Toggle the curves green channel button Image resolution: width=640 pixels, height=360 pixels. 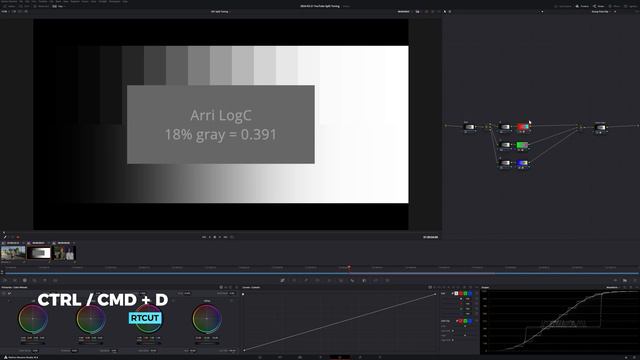[x=465, y=293]
